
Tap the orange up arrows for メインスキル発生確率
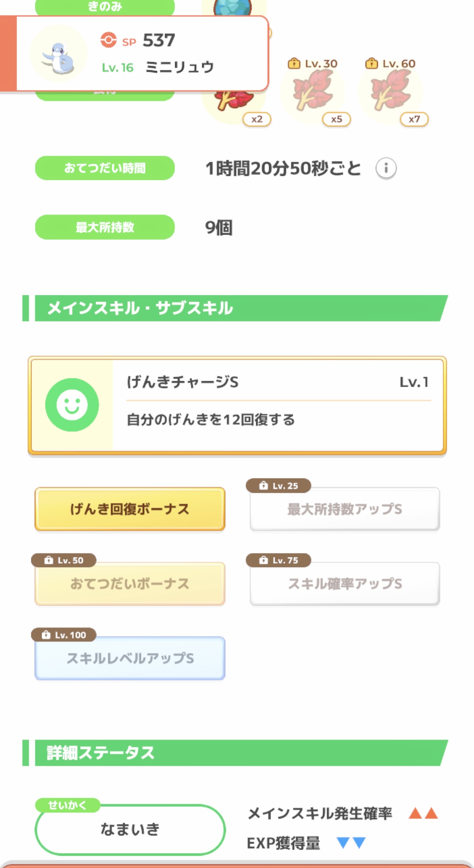pyautogui.click(x=423, y=813)
